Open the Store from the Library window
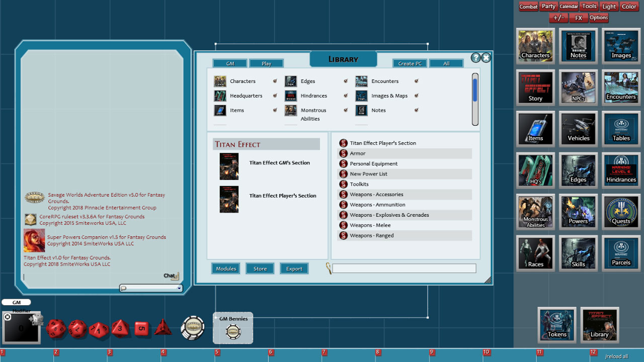This screenshot has width=644, height=362. pos(260,268)
